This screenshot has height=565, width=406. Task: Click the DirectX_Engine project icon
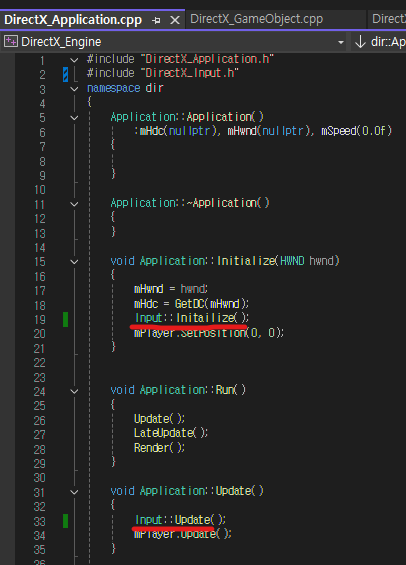pos(10,42)
